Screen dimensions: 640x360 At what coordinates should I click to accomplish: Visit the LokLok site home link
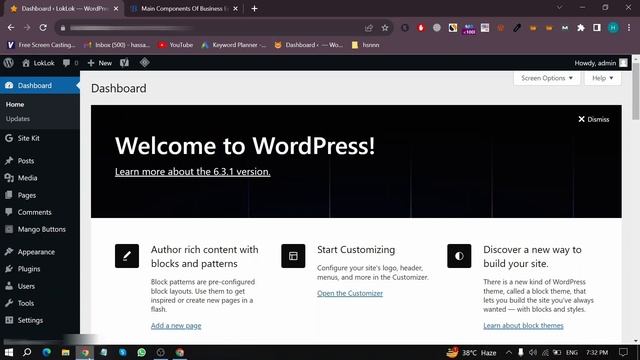click(38, 63)
